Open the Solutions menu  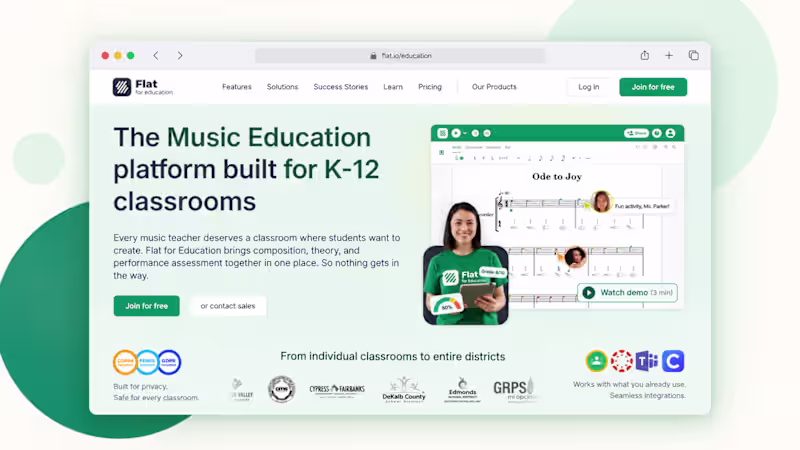coord(282,87)
